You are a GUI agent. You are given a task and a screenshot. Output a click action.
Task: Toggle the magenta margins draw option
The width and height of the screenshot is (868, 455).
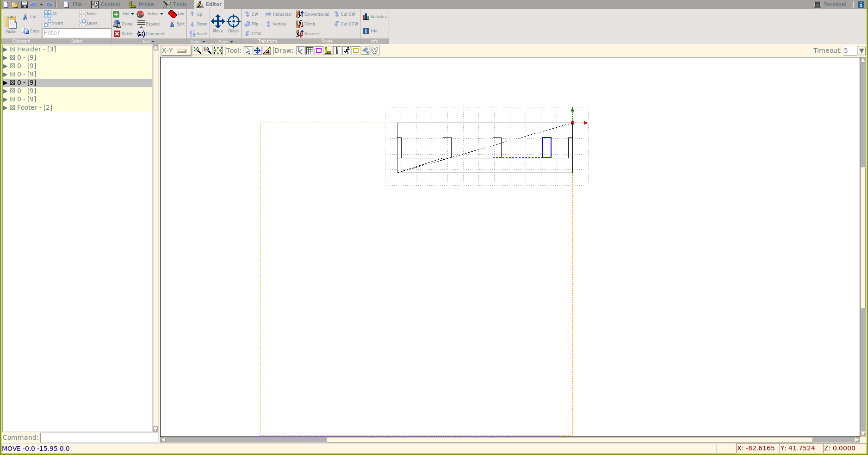tap(318, 50)
